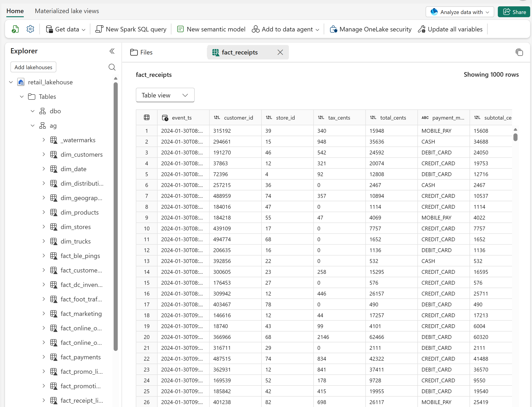This screenshot has height=407, width=532.
Task: Click the MOBILE_PAY cell in row 9
Action: [x=443, y=218]
